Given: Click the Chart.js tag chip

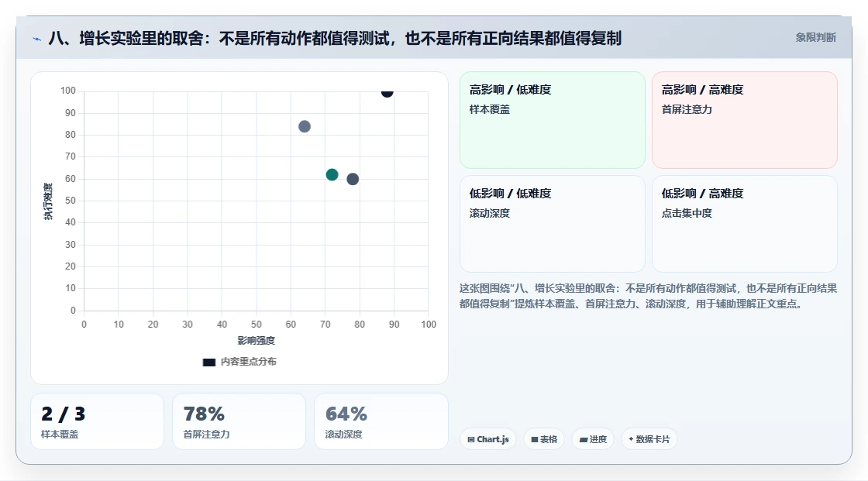Looking at the screenshot, I should (x=488, y=439).
